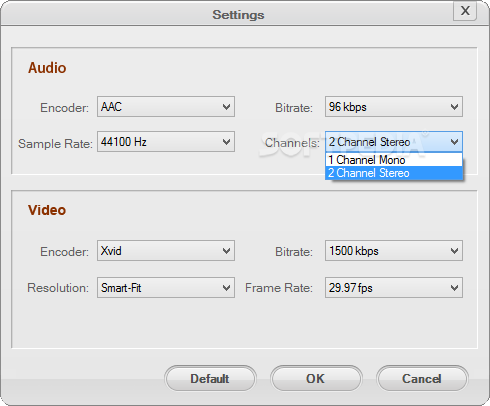The width and height of the screenshot is (490, 406).
Task: Click the arrow on the audio Encoder combo box
Action: (227, 107)
